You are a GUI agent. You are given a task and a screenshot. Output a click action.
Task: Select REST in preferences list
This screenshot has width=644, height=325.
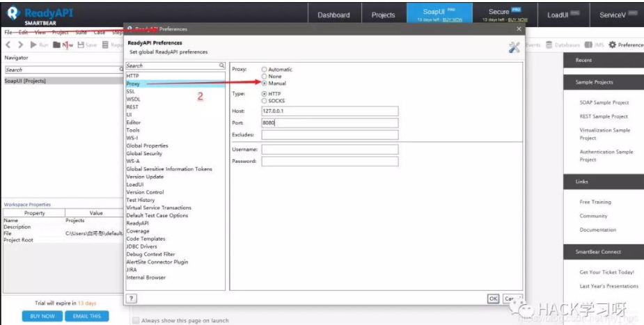175,107
